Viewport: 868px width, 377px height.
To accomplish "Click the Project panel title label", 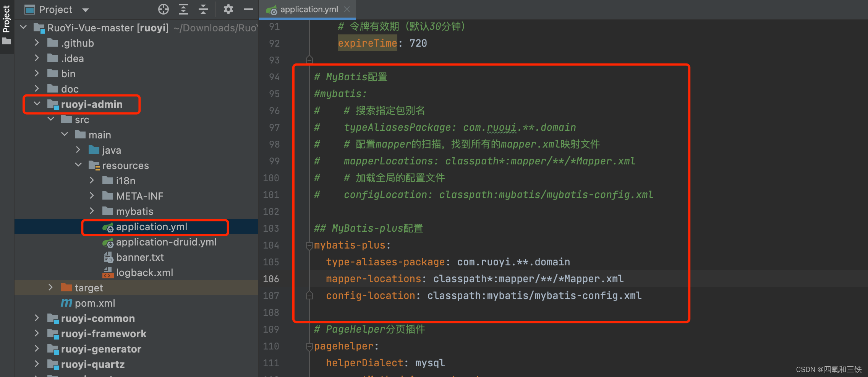I will (55, 10).
